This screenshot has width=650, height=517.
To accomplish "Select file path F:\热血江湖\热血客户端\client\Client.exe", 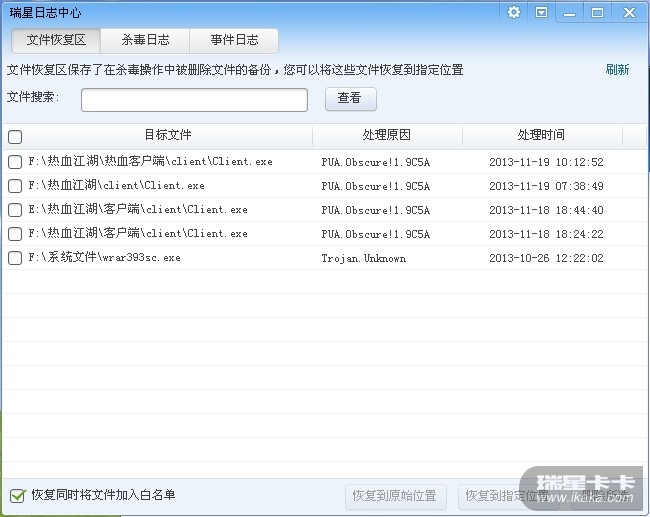I will (x=150, y=161).
